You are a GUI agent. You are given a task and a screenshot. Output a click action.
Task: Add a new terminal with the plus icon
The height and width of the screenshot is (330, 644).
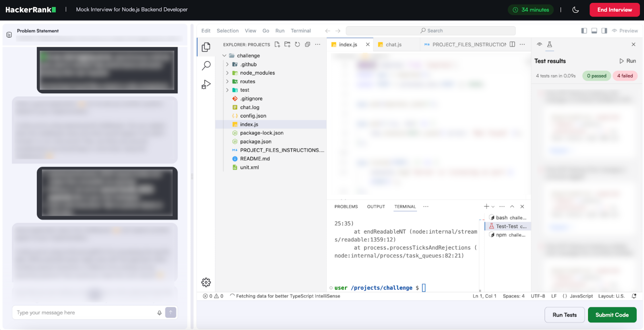pyautogui.click(x=486, y=207)
